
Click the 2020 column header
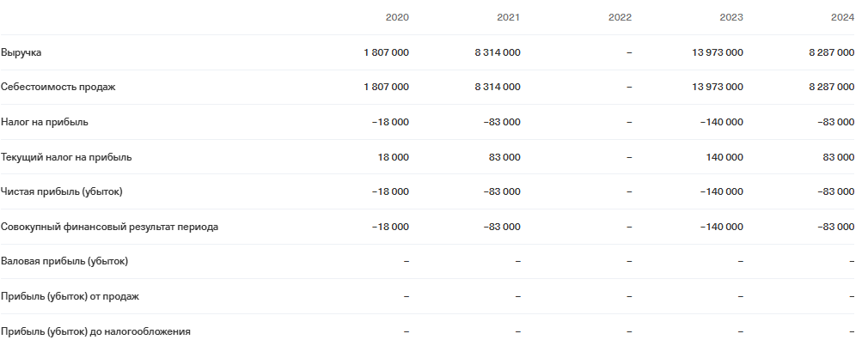(x=397, y=17)
